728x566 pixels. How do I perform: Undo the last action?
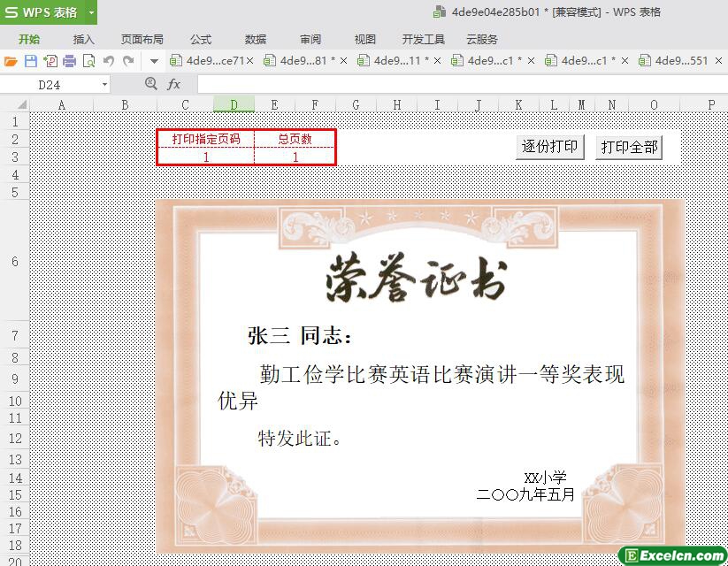(x=109, y=61)
